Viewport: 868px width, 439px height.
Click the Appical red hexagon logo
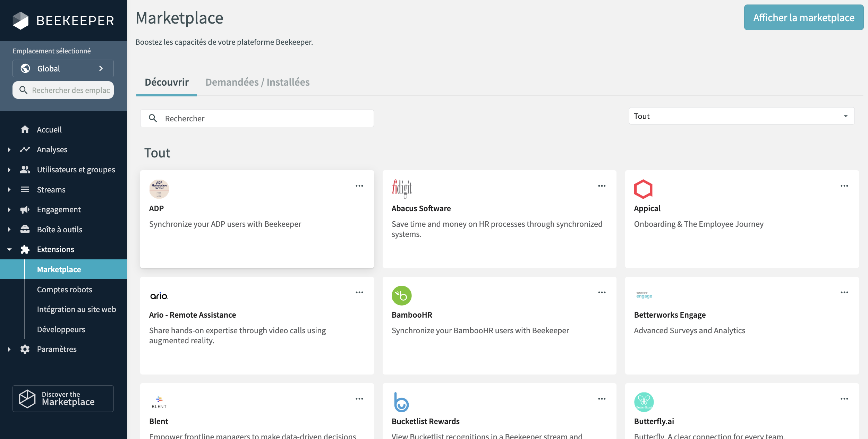pos(643,189)
